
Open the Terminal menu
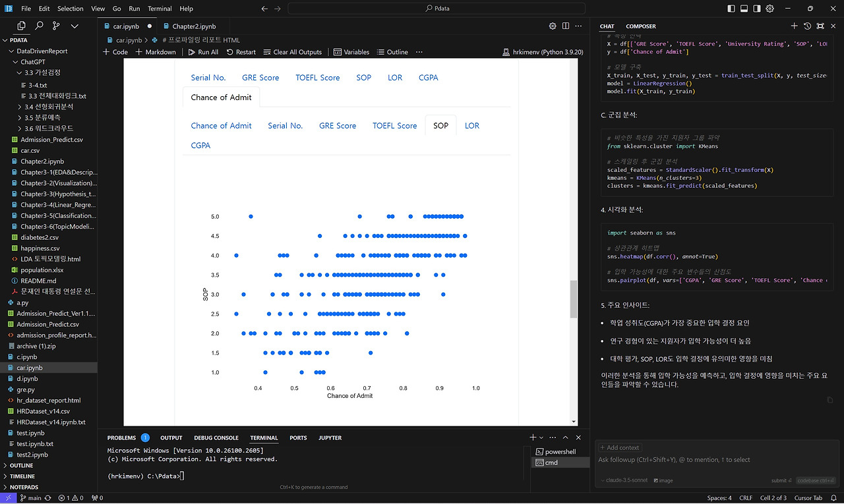tap(160, 9)
